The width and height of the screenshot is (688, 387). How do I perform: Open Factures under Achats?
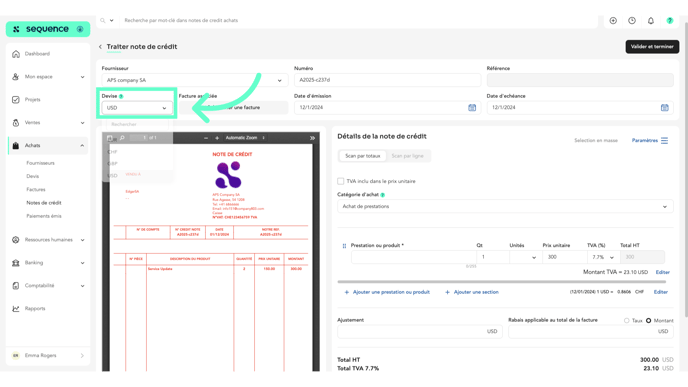36,190
